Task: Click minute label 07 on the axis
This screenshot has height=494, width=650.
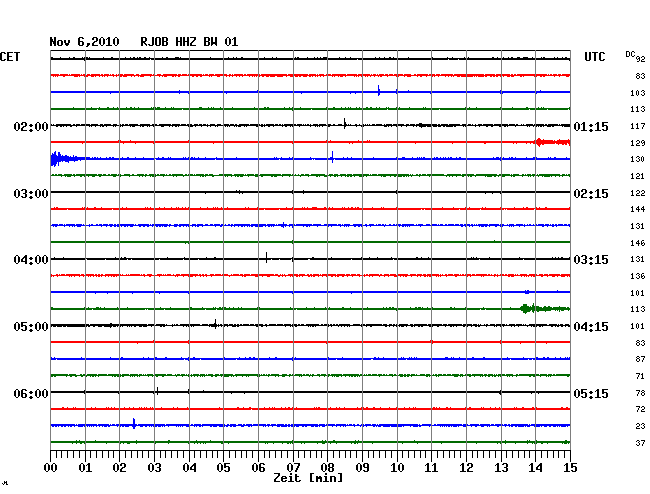Action: (x=293, y=468)
